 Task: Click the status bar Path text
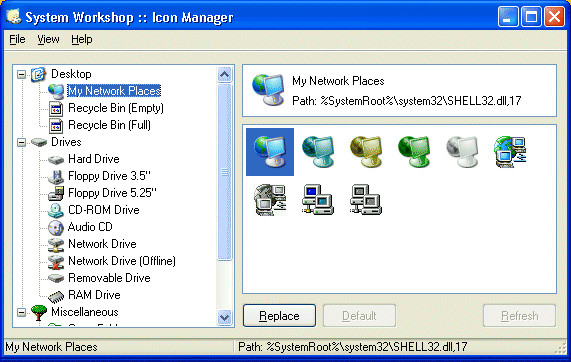coord(353,347)
